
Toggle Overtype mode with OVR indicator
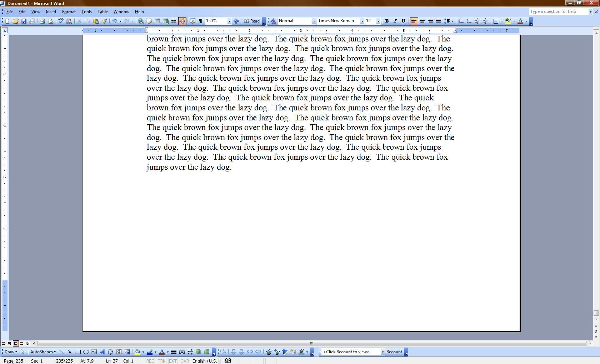[184, 361]
